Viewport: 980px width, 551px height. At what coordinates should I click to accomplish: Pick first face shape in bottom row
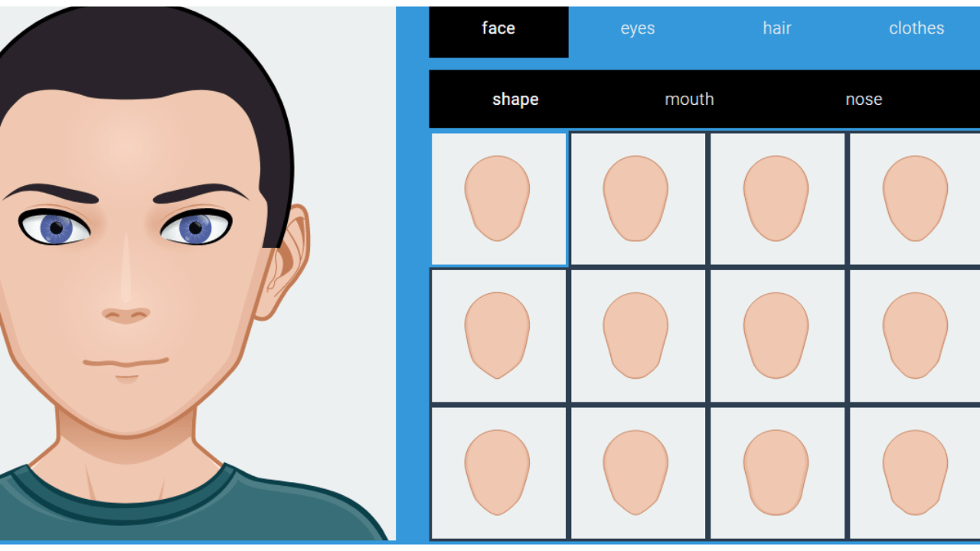coord(498,472)
